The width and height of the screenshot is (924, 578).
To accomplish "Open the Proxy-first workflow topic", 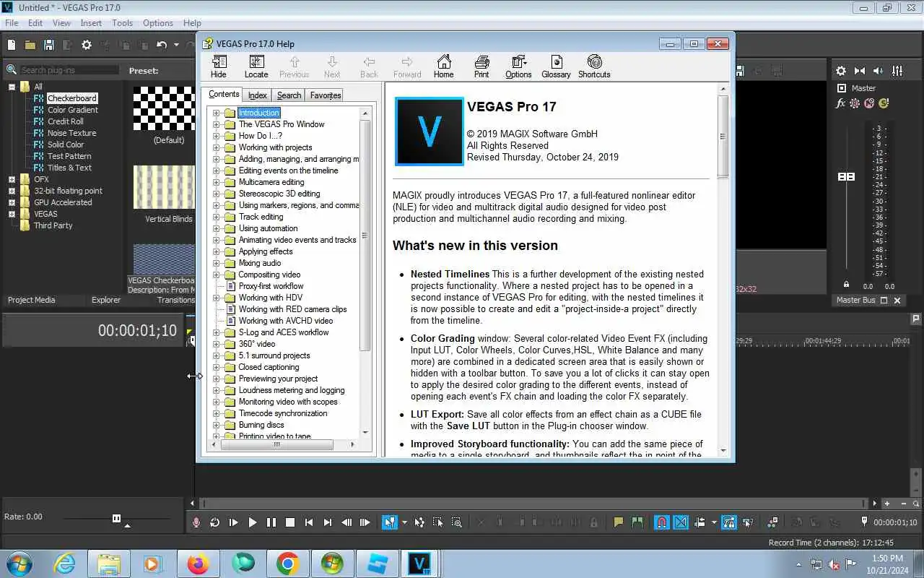I will click(271, 286).
